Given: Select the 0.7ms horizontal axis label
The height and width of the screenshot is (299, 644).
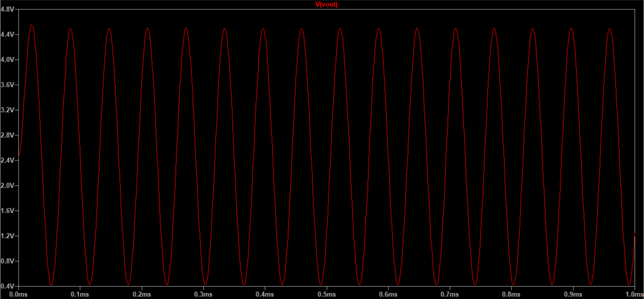Looking at the screenshot, I should point(449,294).
